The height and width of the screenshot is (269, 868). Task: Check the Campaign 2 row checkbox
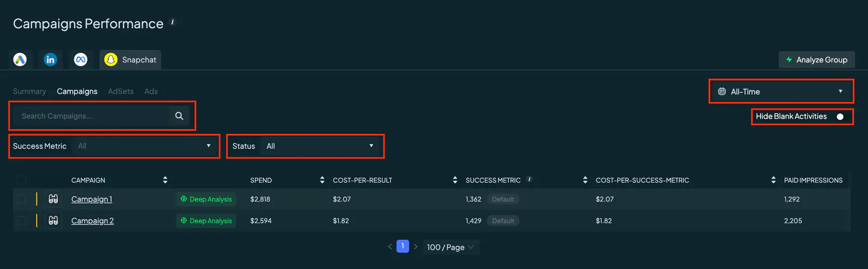[21, 221]
